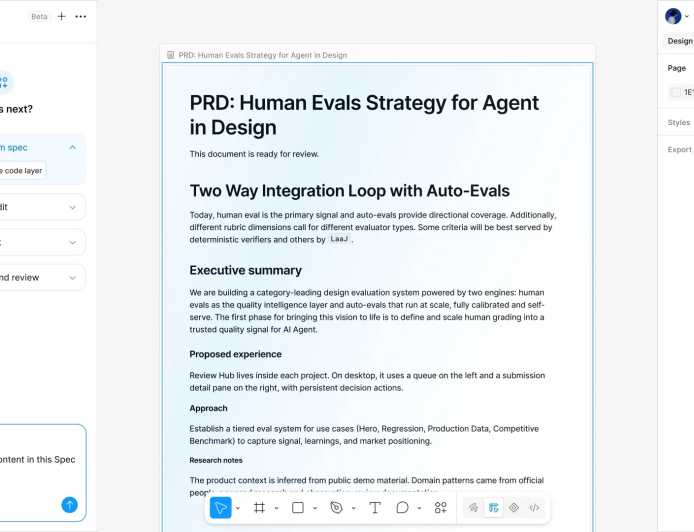This screenshot has height=532, width=694.
Task: Select the Pen tool
Action: 336,508
